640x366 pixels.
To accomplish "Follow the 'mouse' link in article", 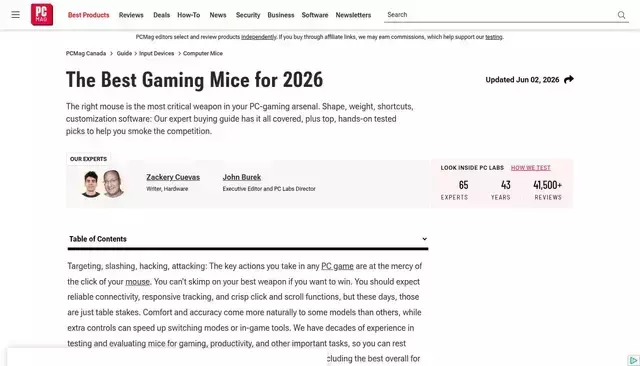I will (x=138, y=282).
